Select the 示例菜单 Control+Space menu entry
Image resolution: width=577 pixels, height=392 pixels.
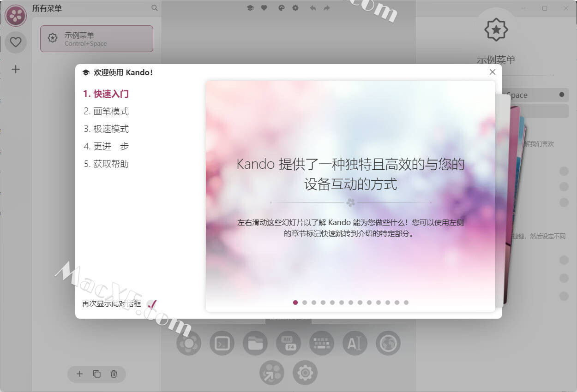(x=96, y=39)
